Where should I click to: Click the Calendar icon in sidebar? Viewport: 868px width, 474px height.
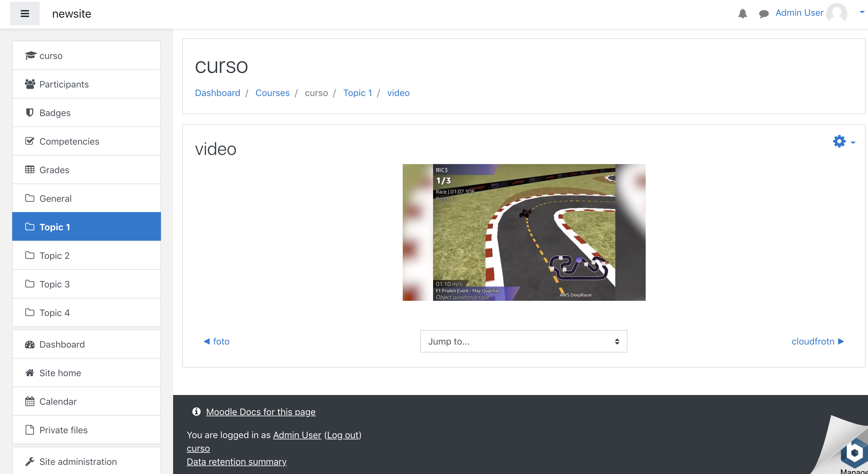pos(30,401)
